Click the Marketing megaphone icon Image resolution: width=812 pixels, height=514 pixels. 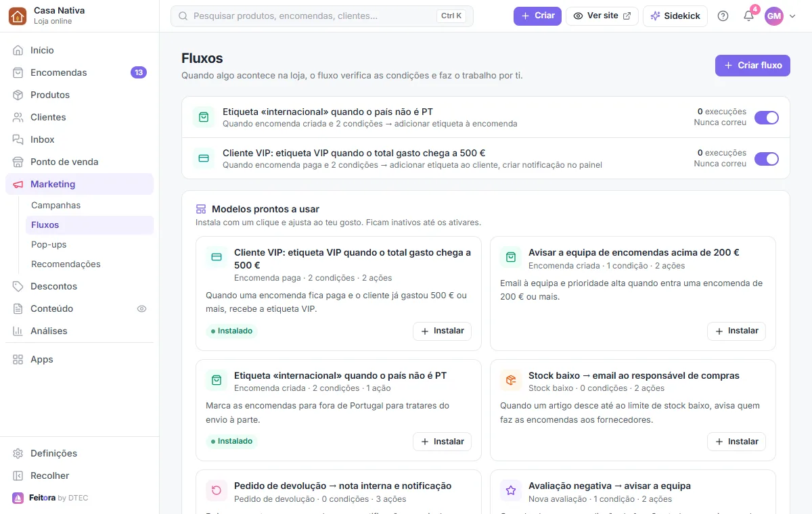(x=18, y=184)
